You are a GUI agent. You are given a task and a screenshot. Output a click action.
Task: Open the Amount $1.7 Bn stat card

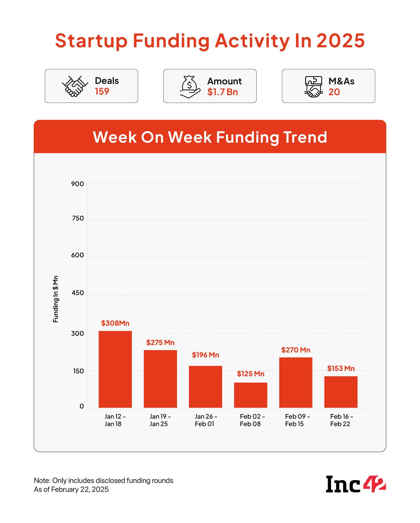210,86
